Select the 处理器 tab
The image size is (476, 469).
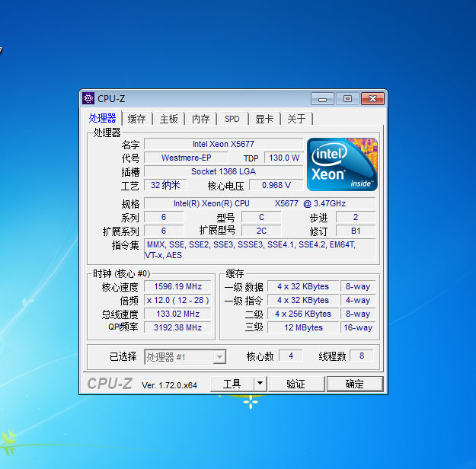pos(102,118)
